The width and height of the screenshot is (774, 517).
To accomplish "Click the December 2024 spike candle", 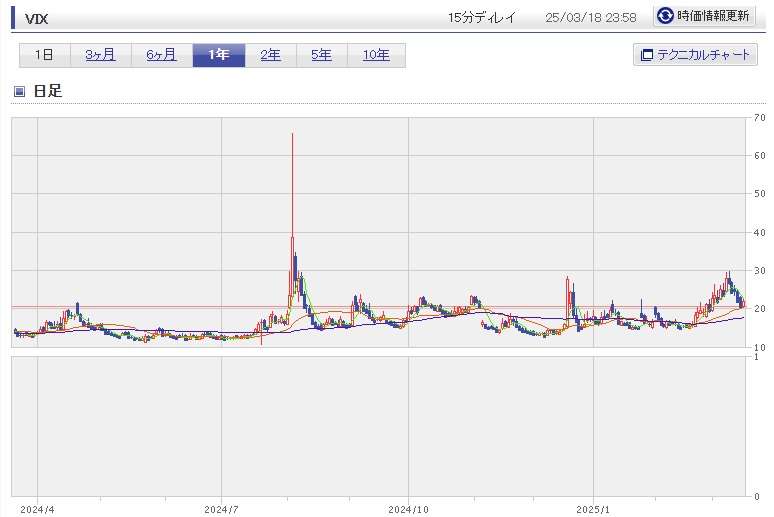I will [568, 300].
